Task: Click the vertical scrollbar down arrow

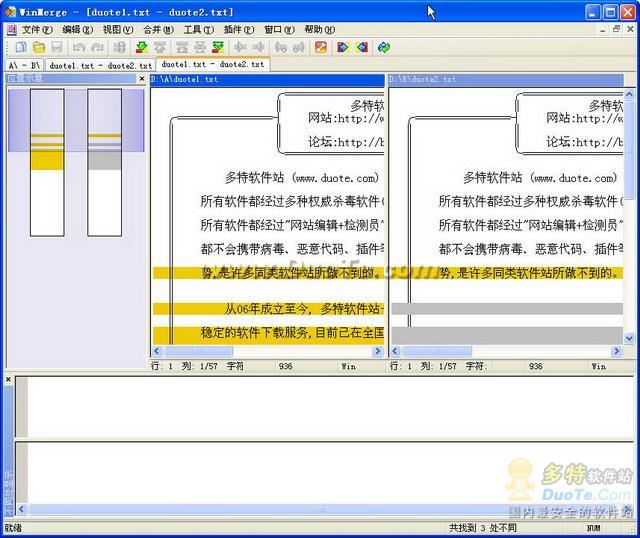Action: click(x=629, y=338)
